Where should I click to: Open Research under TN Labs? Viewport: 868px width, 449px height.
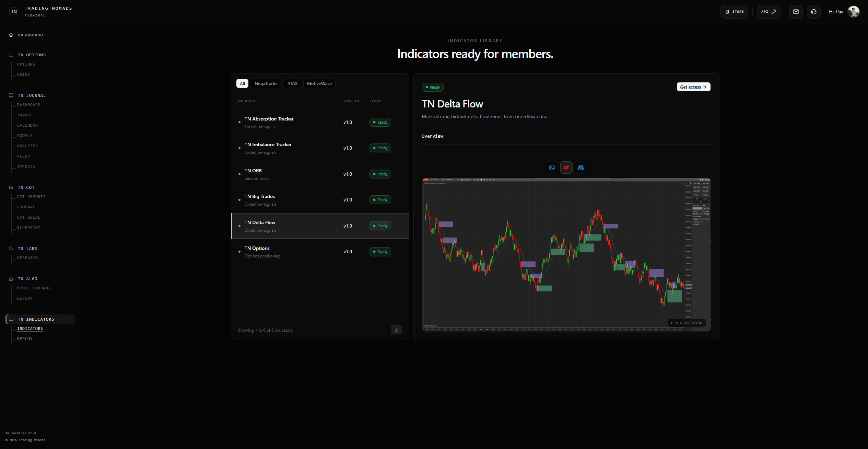tap(27, 258)
